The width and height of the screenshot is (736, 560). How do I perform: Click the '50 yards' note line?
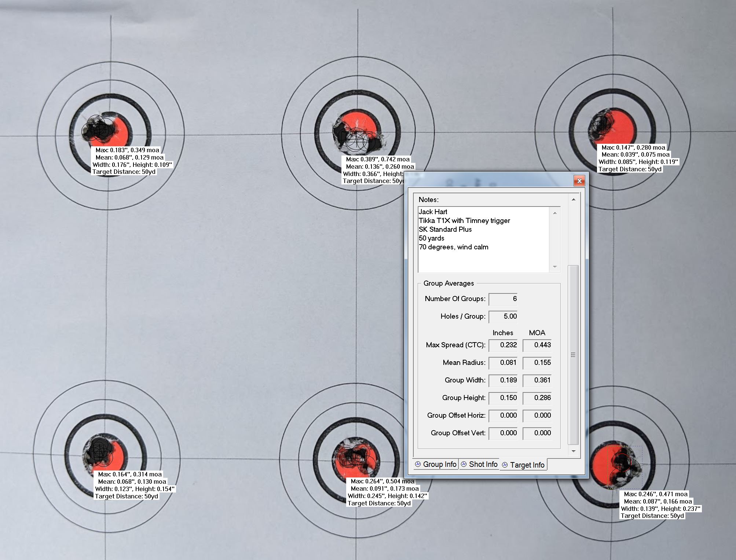coord(432,238)
